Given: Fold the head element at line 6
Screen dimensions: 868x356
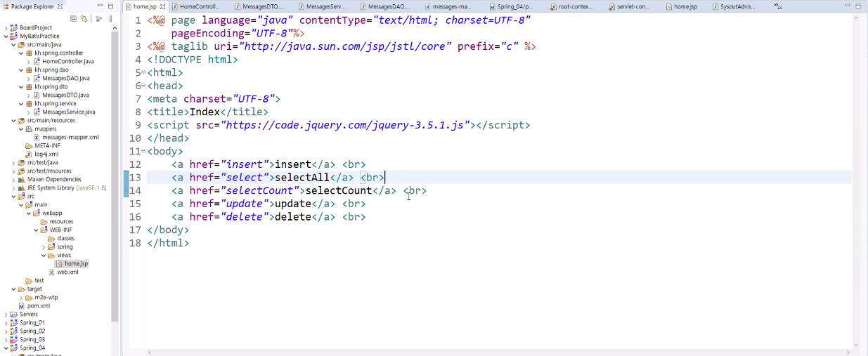Looking at the screenshot, I should coord(143,86).
